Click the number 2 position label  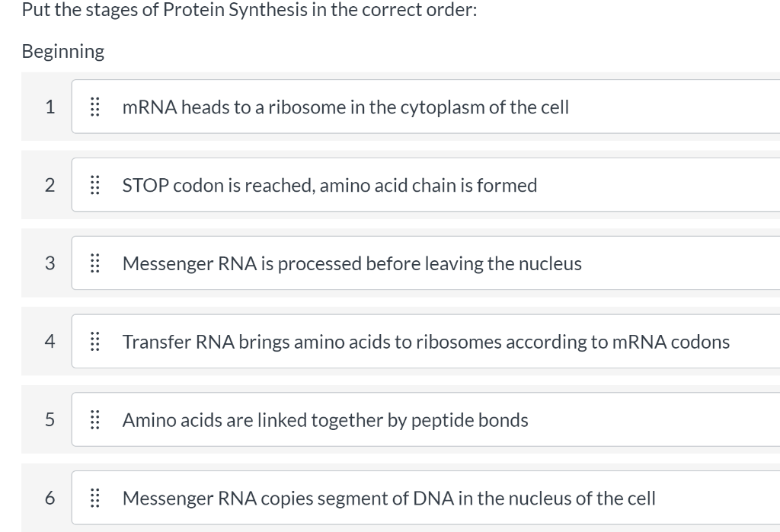(x=50, y=185)
